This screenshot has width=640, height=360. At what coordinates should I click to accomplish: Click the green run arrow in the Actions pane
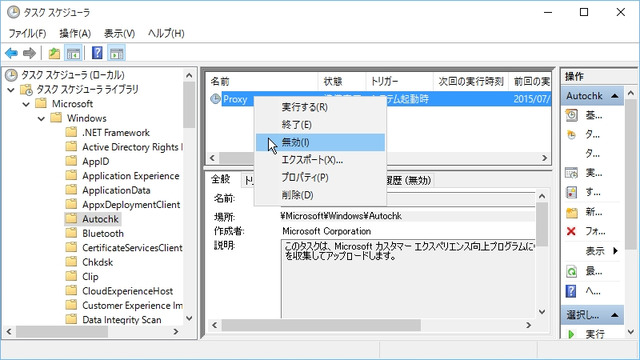(571, 334)
